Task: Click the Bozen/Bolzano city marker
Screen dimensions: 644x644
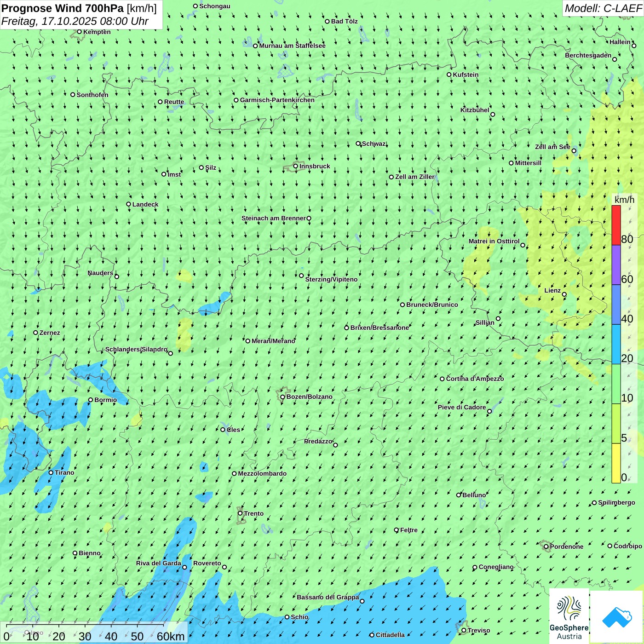Action: (x=282, y=397)
